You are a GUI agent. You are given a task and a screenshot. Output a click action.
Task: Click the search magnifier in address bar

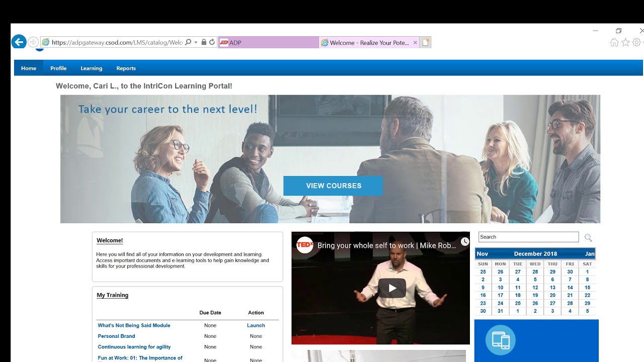[x=188, y=42]
